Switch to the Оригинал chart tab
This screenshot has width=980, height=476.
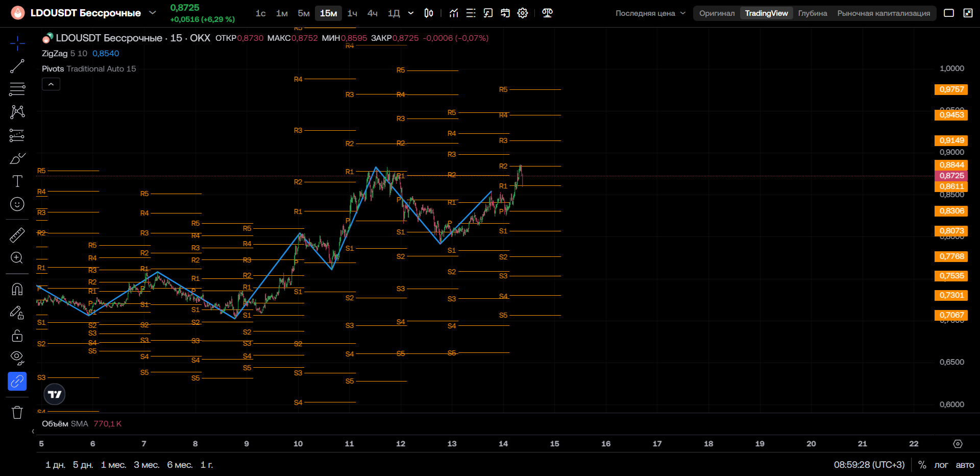pyautogui.click(x=717, y=13)
